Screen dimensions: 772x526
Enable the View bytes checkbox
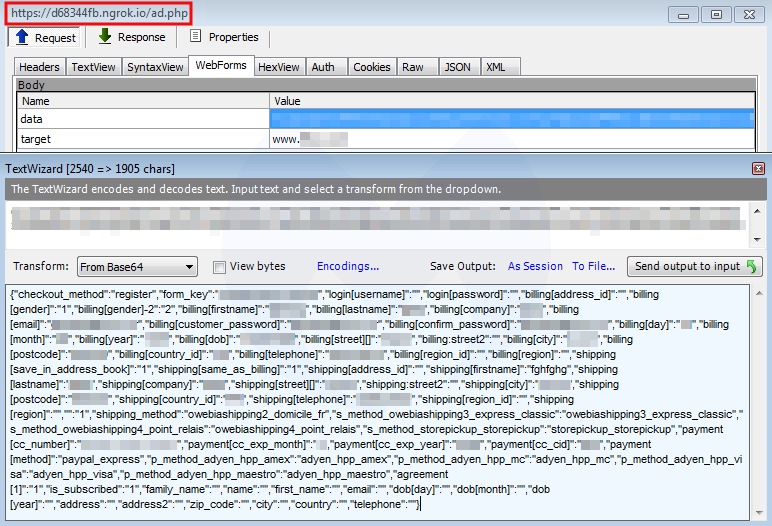(219, 267)
